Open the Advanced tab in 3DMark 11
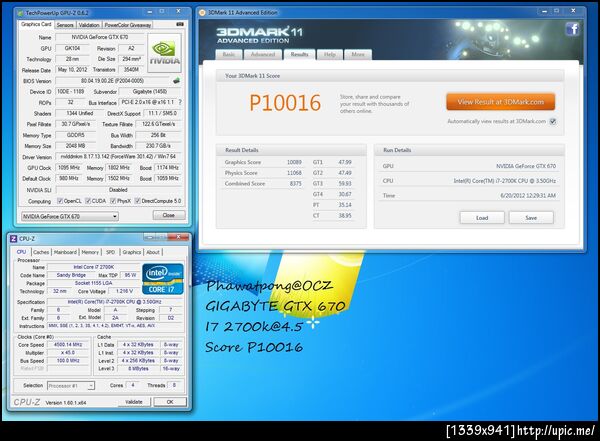 (262, 54)
